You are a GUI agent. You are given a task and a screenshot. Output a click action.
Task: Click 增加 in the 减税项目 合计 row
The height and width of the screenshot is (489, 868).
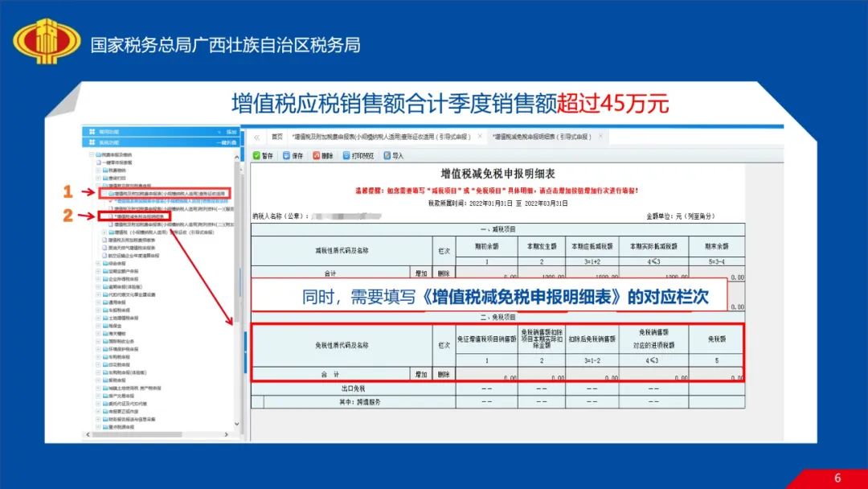tap(421, 273)
